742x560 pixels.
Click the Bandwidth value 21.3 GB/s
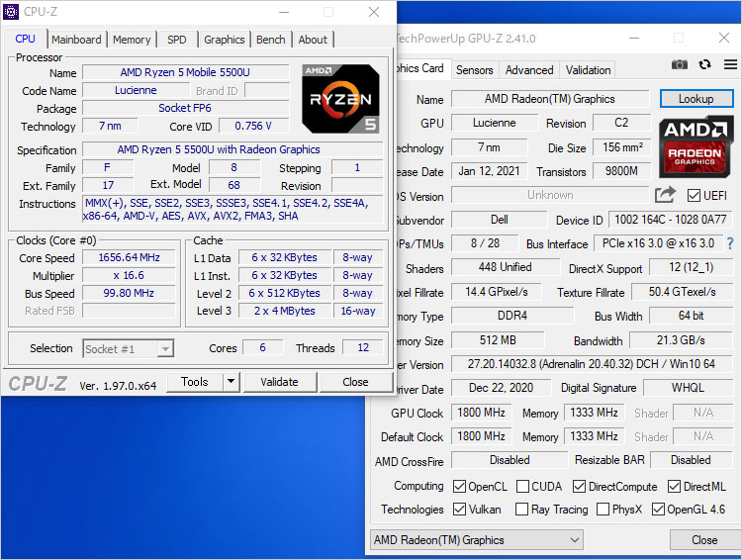(x=681, y=340)
